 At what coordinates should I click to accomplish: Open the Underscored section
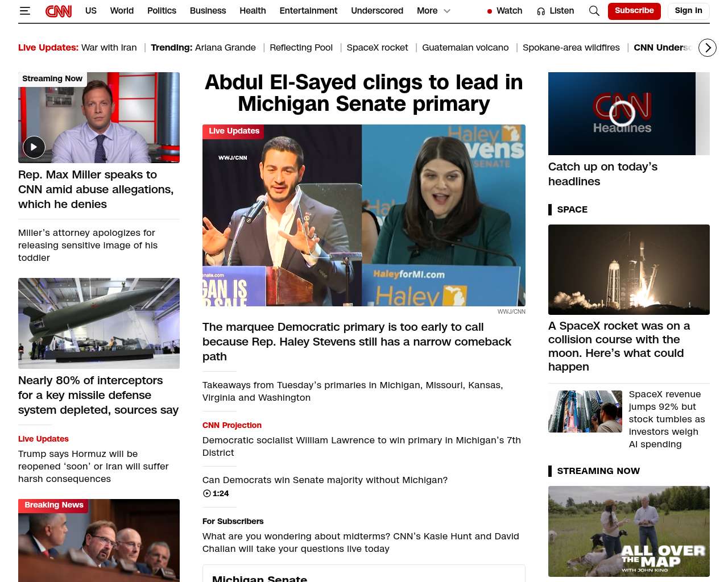pyautogui.click(x=377, y=11)
